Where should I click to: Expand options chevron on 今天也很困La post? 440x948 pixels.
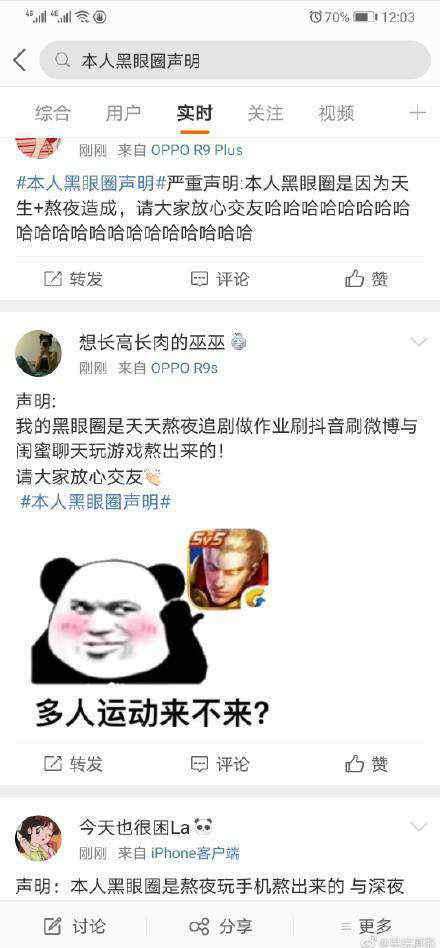(x=419, y=826)
